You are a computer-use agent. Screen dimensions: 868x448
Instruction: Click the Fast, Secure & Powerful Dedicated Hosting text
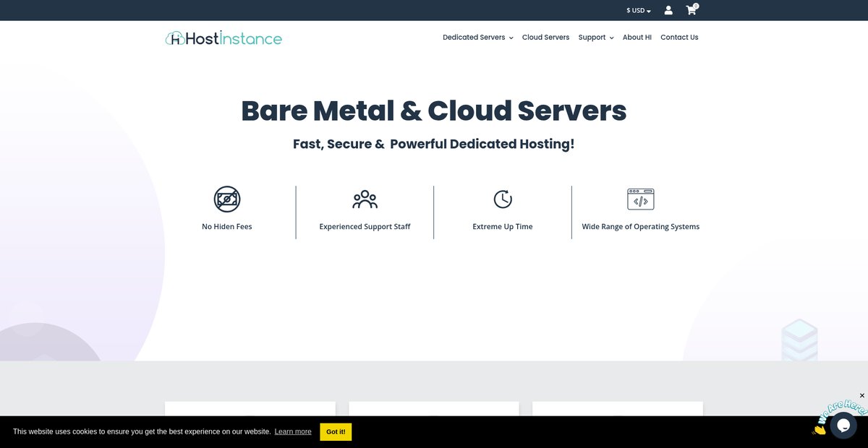click(x=434, y=144)
